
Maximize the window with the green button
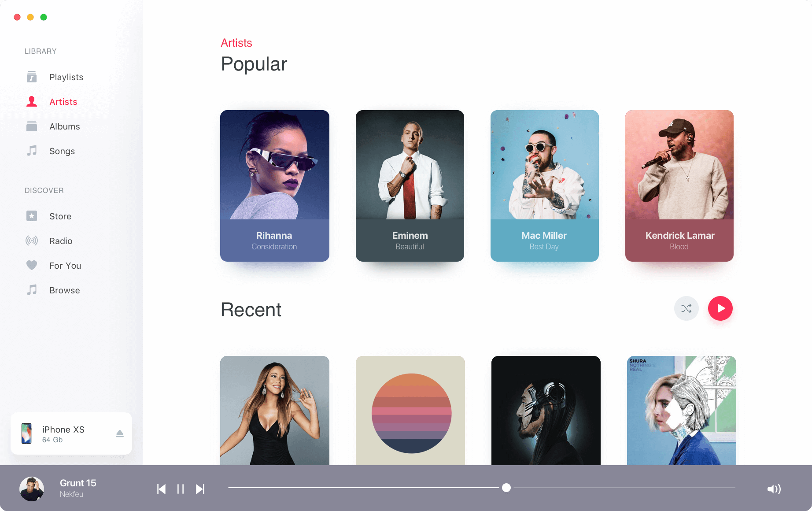pos(44,17)
